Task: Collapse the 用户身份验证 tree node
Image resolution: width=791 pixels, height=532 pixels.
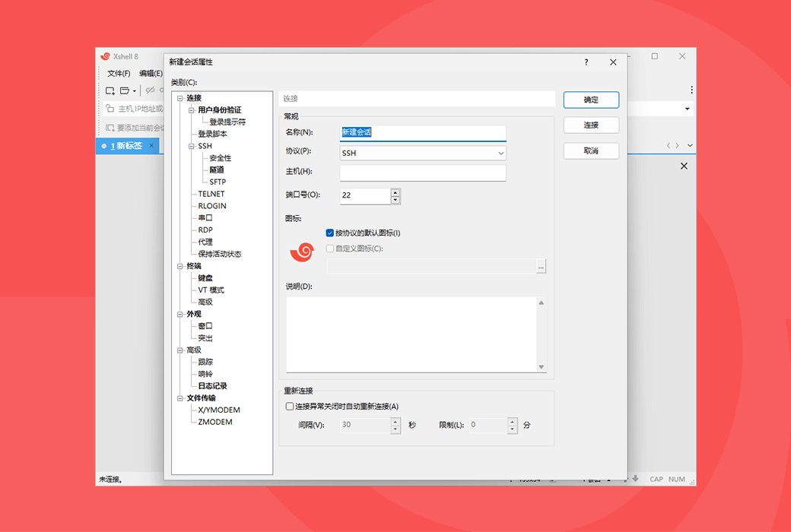Action: (191, 110)
